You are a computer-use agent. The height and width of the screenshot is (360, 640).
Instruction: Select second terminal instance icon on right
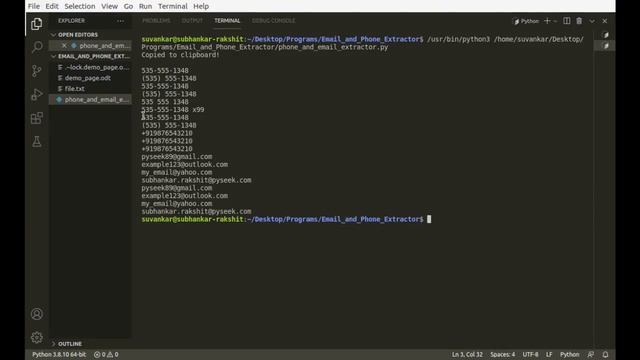click(x=606, y=46)
